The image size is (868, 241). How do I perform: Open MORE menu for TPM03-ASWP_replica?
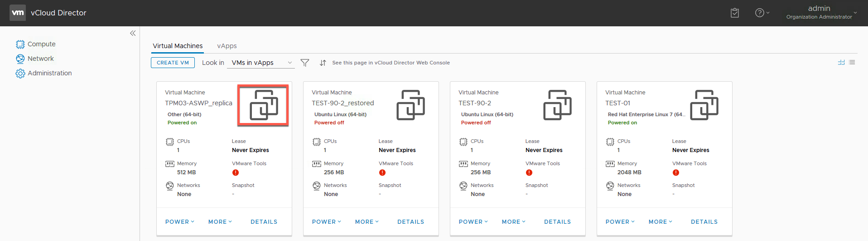[220, 222]
